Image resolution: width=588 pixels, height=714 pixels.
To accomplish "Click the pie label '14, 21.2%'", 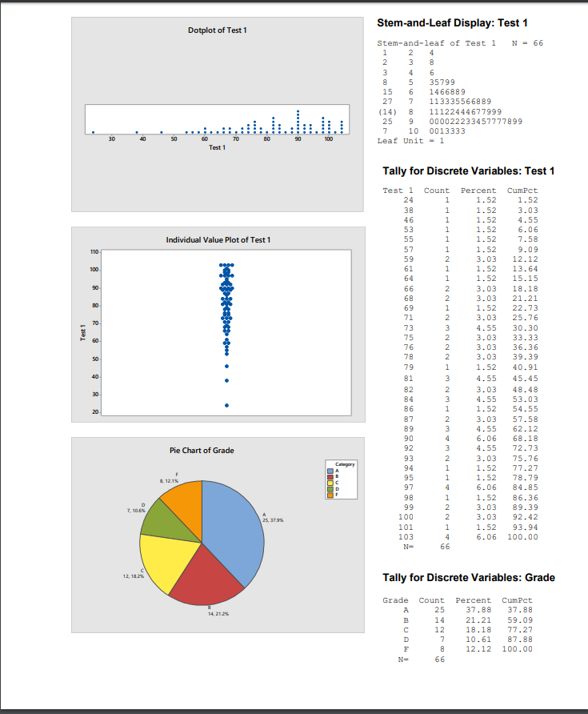I will 218,614.
